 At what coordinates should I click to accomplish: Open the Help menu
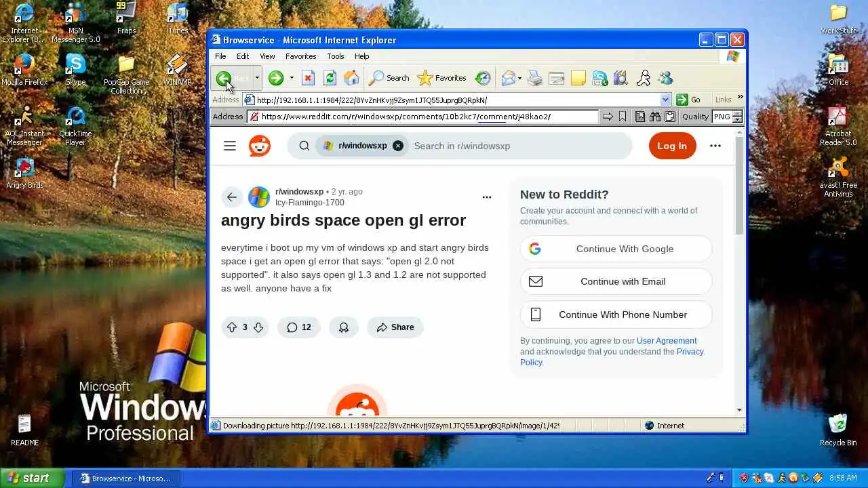click(x=361, y=56)
